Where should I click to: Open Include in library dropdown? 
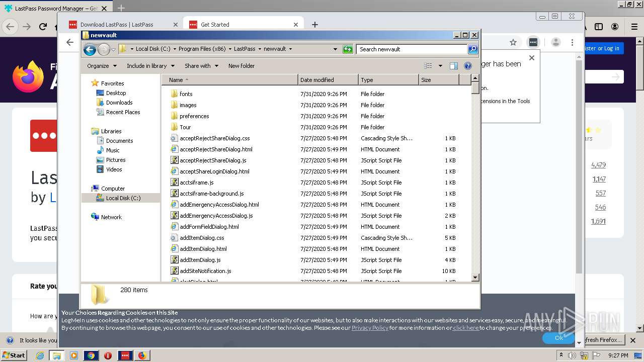click(150, 66)
